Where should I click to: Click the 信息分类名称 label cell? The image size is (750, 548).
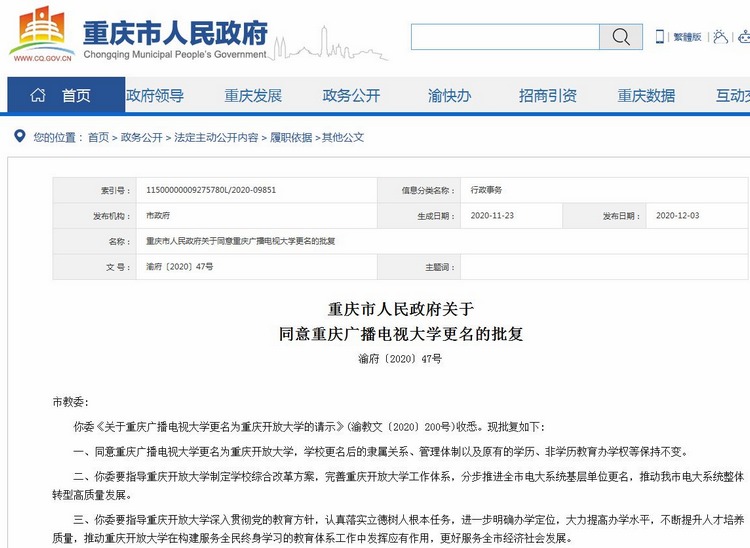[x=419, y=190]
